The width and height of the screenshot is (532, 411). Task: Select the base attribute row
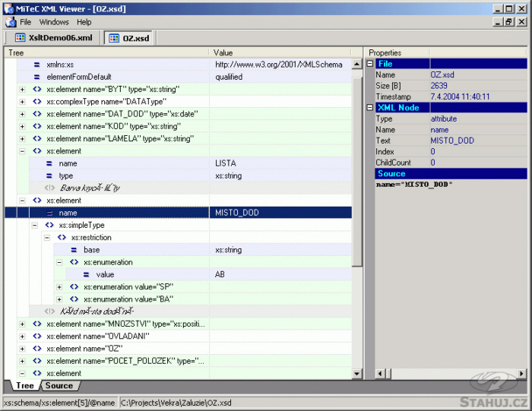203,250
